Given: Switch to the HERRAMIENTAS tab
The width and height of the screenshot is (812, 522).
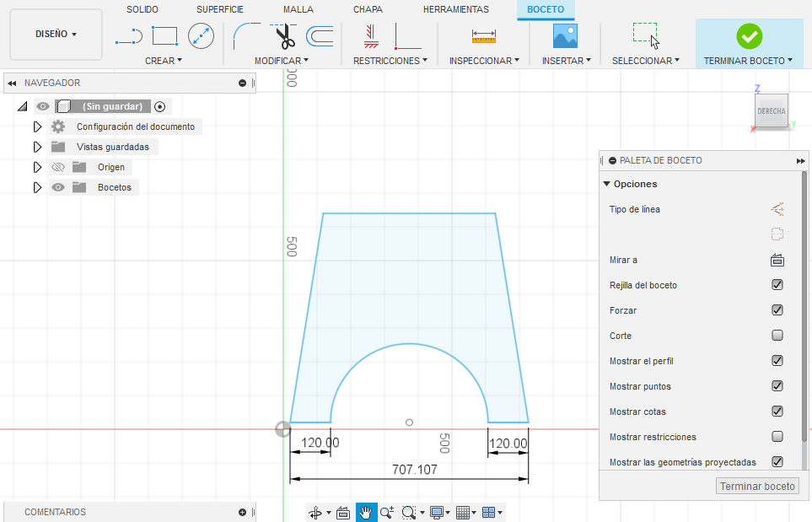Looking at the screenshot, I should [456, 9].
